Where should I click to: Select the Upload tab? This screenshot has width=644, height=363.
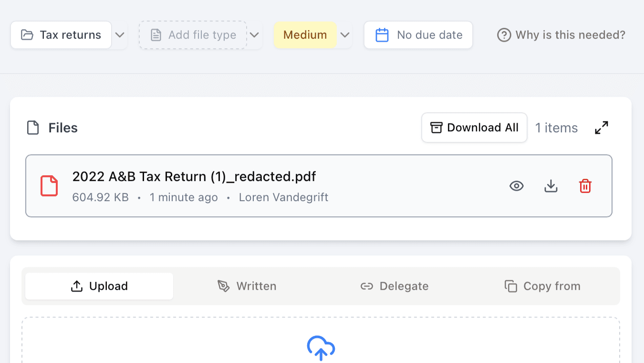(98, 286)
